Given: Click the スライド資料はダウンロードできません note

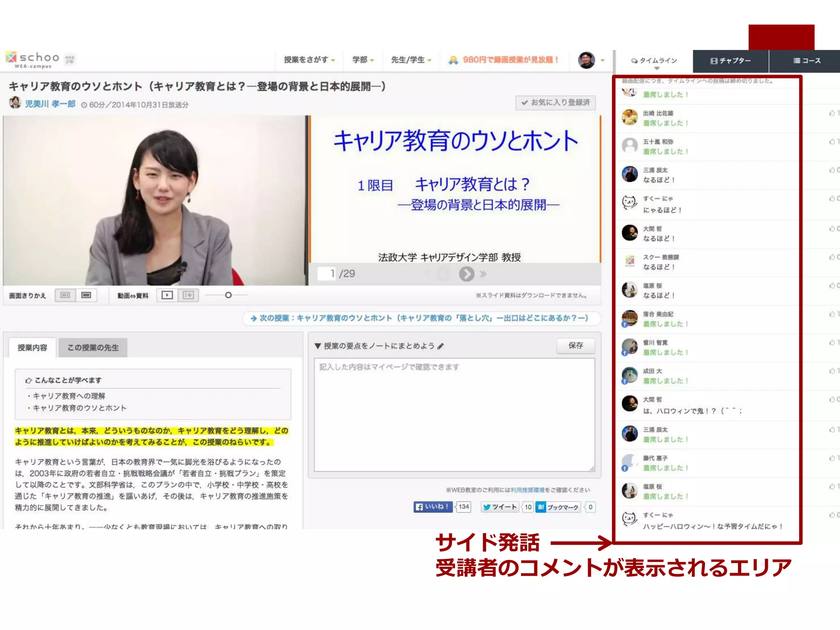Looking at the screenshot, I should point(532,296).
